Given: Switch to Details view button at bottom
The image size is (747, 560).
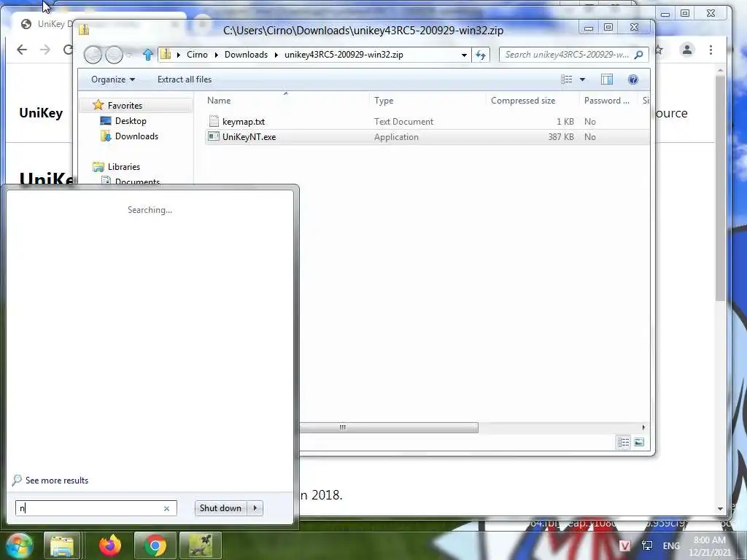Looking at the screenshot, I should pyautogui.click(x=623, y=443).
